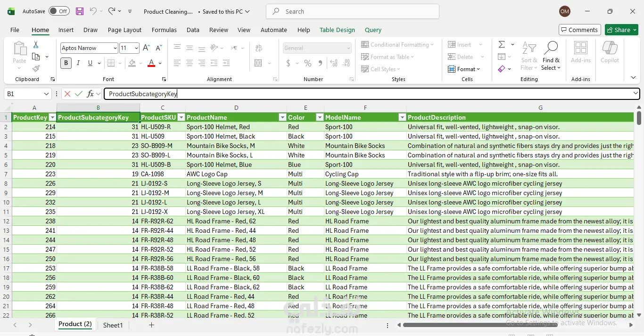Open the Comments button
This screenshot has height=336, width=644.
point(579,30)
